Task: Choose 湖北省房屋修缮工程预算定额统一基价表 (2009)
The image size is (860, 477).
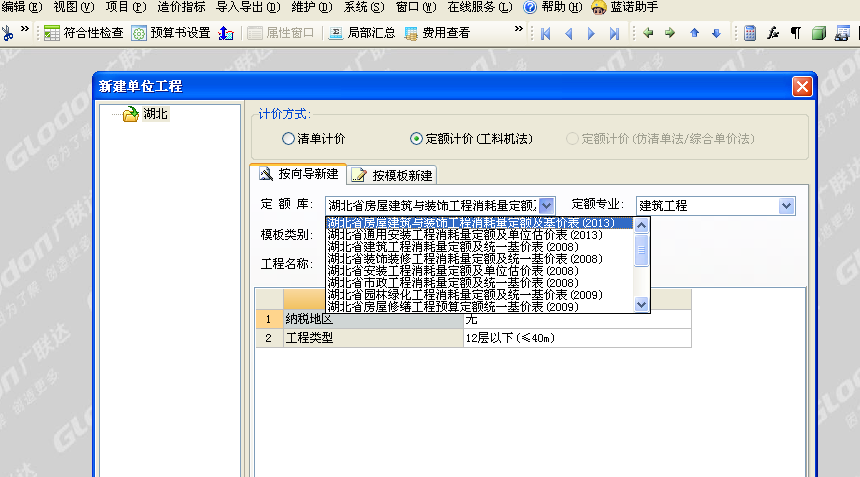Action: click(479, 307)
